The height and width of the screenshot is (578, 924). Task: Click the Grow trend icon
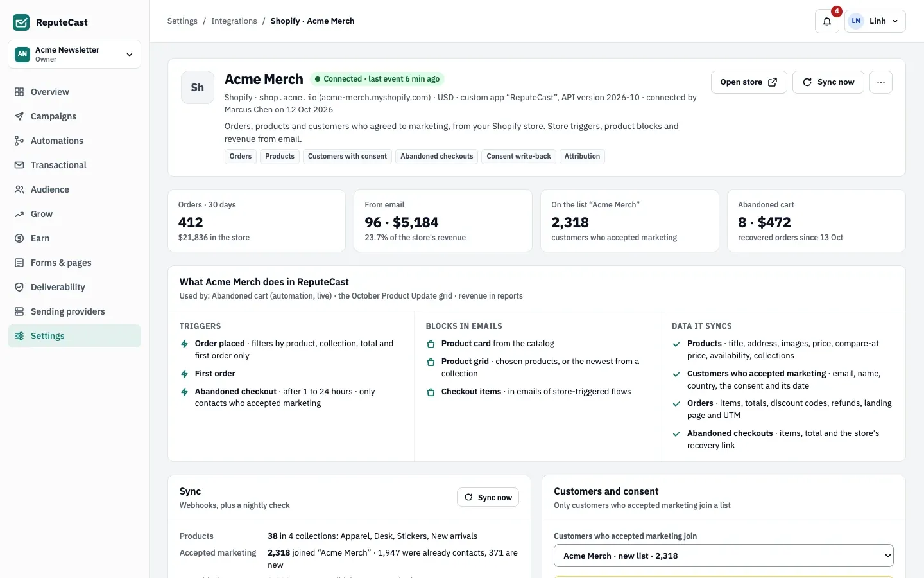pos(19,214)
